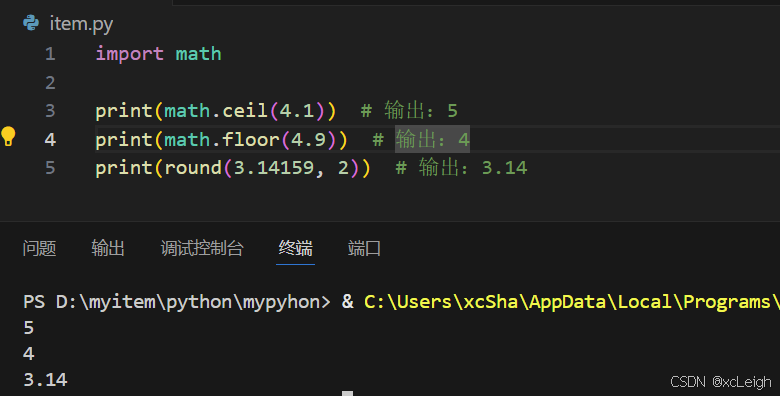Switch to the 输出 panel tab

pyautogui.click(x=108, y=248)
